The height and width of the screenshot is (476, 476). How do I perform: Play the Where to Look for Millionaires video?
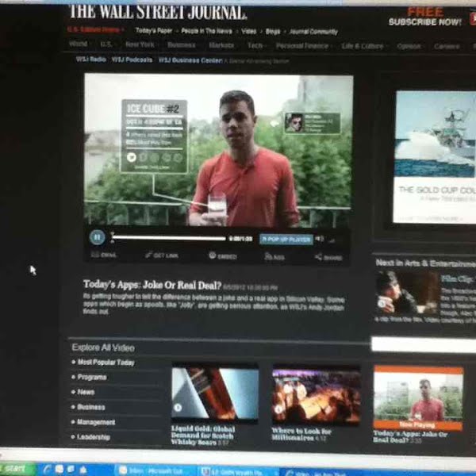pos(316,394)
